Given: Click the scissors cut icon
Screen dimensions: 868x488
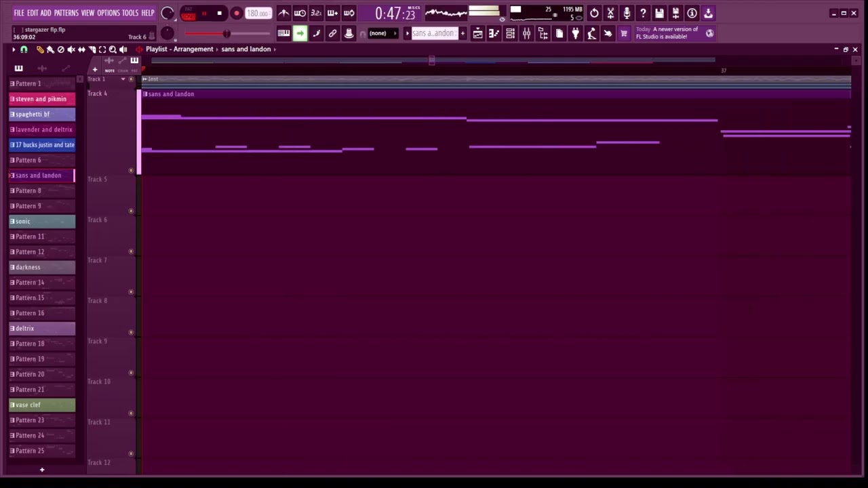Looking at the screenshot, I should click(x=610, y=13).
